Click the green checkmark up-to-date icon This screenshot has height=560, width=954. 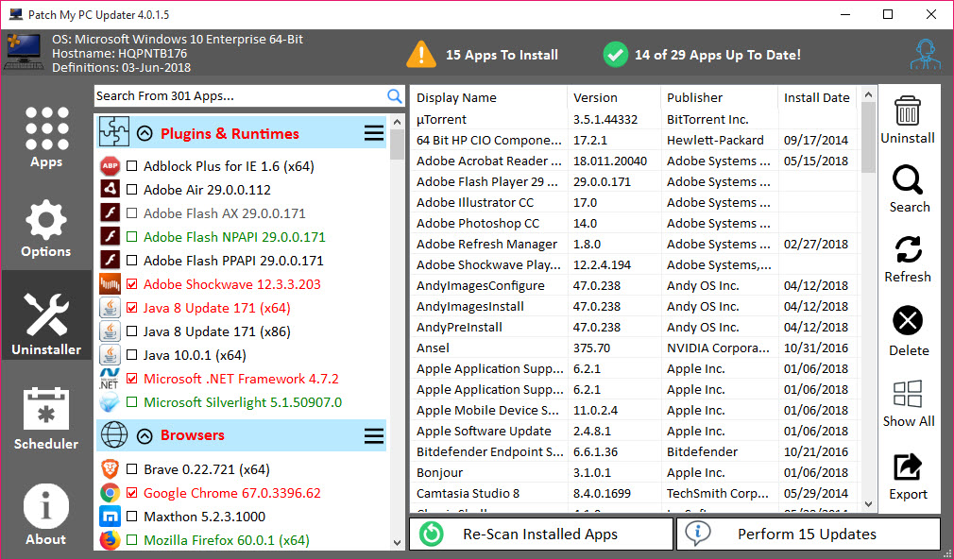[615, 55]
